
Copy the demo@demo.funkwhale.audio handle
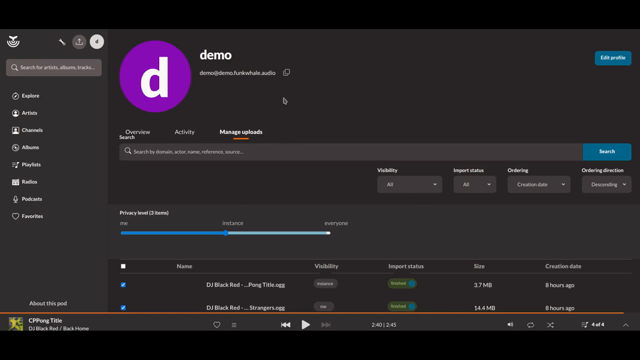point(287,73)
